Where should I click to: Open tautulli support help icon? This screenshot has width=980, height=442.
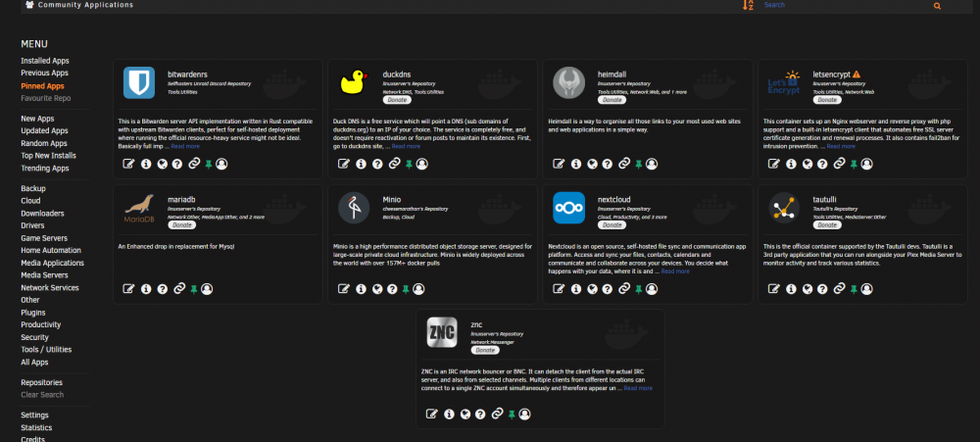pyautogui.click(x=822, y=289)
